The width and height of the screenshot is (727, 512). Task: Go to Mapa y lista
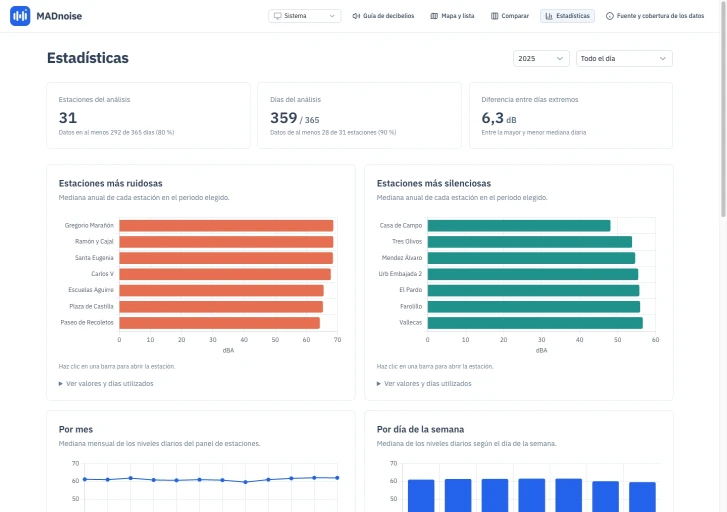[x=453, y=16]
